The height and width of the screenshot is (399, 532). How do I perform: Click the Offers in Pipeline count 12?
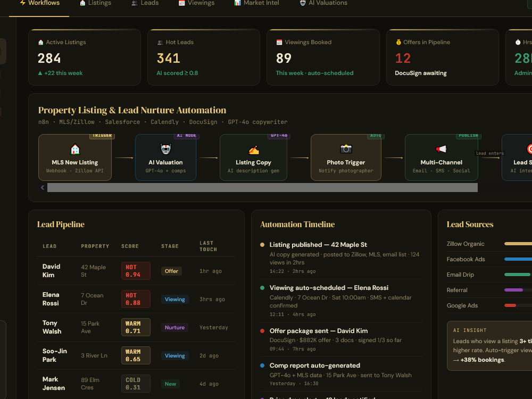click(x=403, y=59)
